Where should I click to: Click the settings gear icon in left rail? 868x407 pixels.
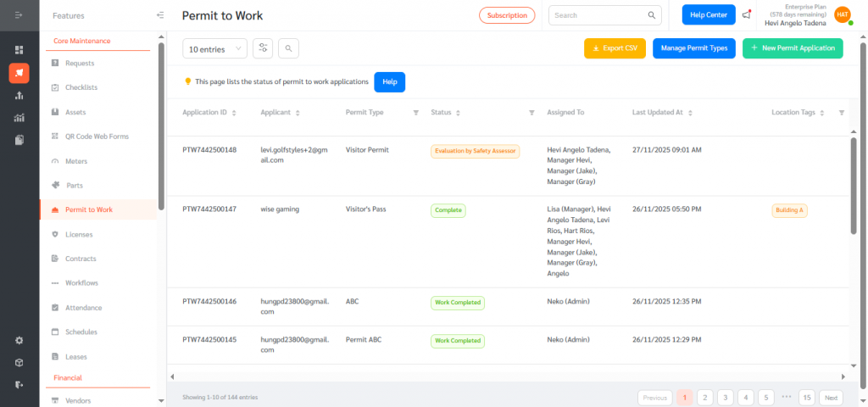coord(19,340)
